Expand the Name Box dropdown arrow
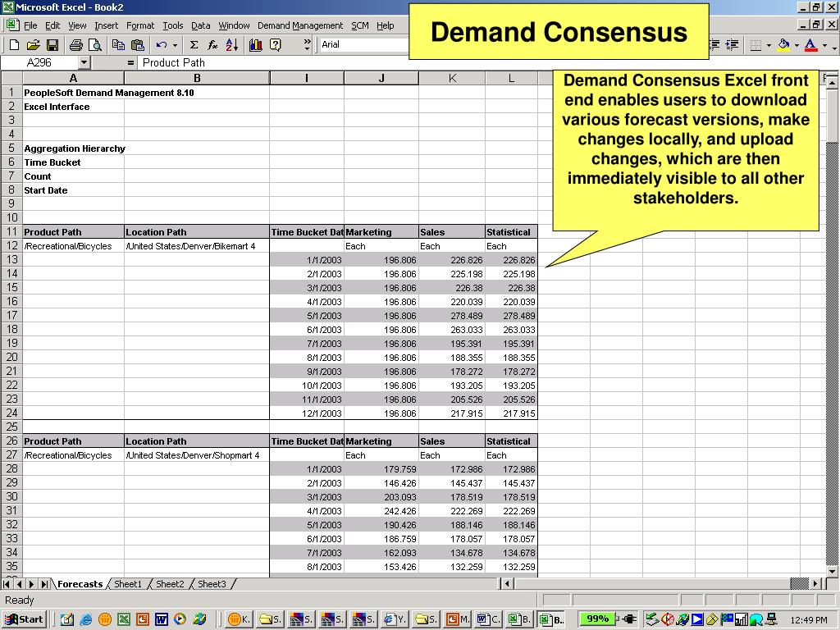 tap(84, 62)
